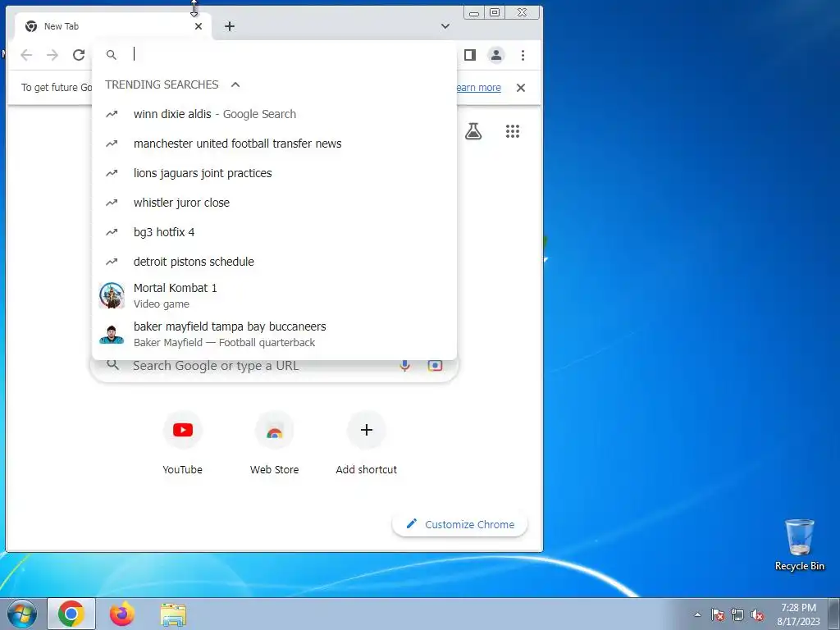The height and width of the screenshot is (630, 840).
Task: Open the side panel icon
Action: point(470,55)
